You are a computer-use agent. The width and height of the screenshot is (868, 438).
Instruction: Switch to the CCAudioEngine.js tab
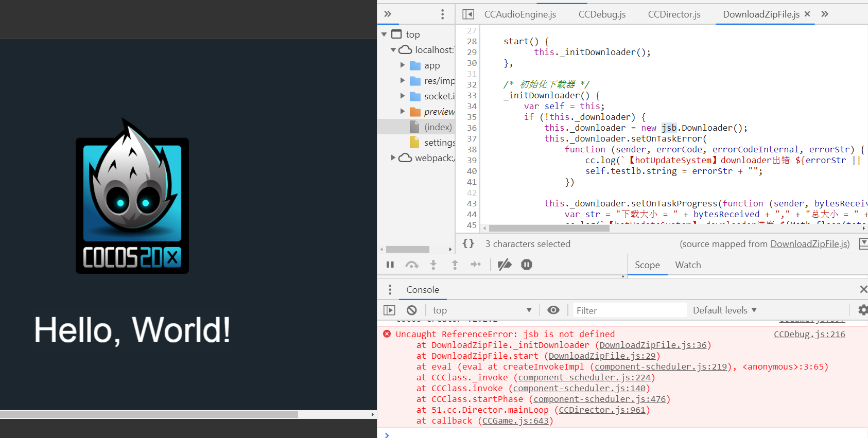(x=520, y=14)
